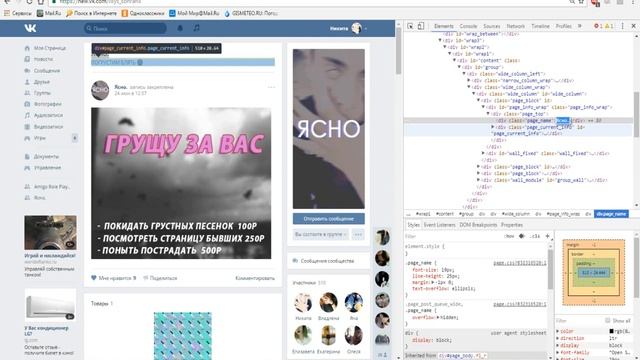640x360 pixels.
Task: Click the black color swatch in computed styles
Action: point(611,331)
